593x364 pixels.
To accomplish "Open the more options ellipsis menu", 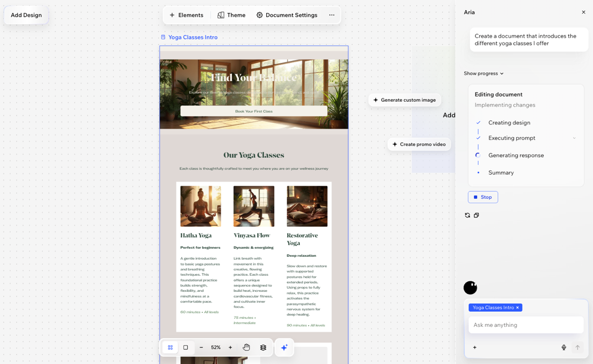I will (332, 15).
